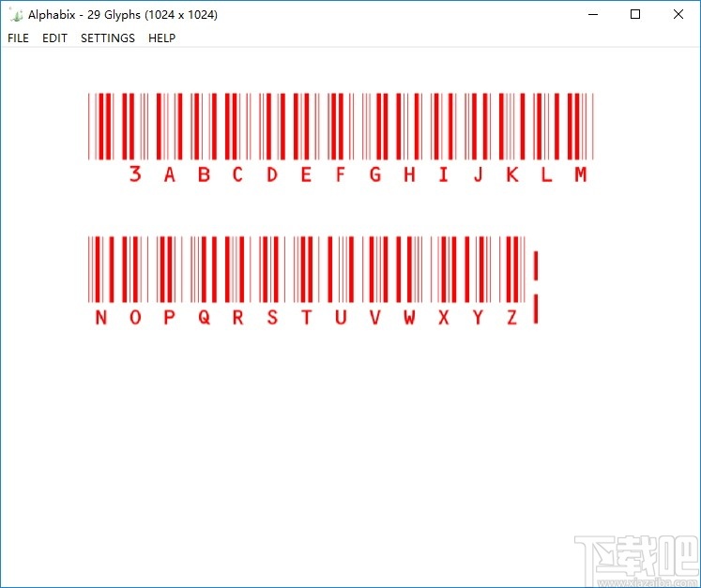Open the SETTINGS menu
The width and height of the screenshot is (701, 588).
pyautogui.click(x=108, y=38)
